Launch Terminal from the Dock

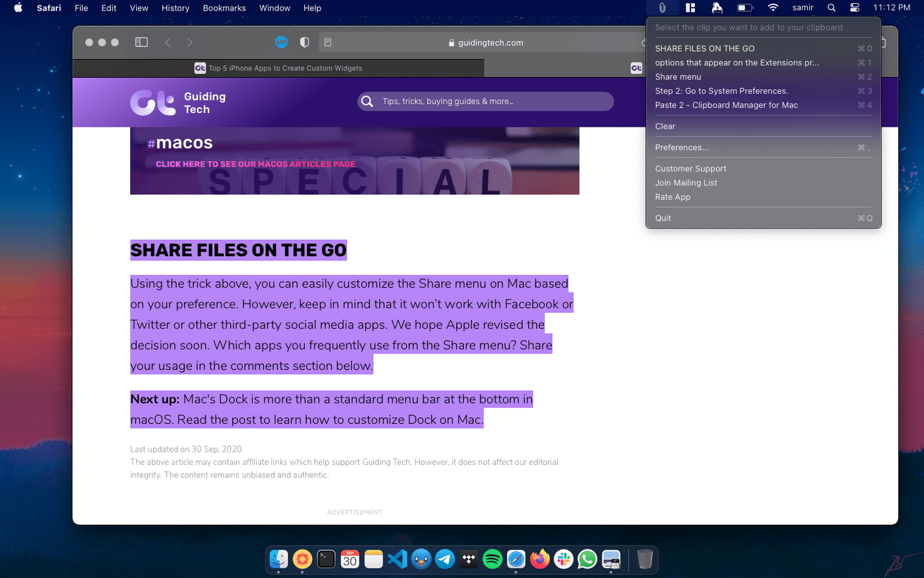coord(326,559)
